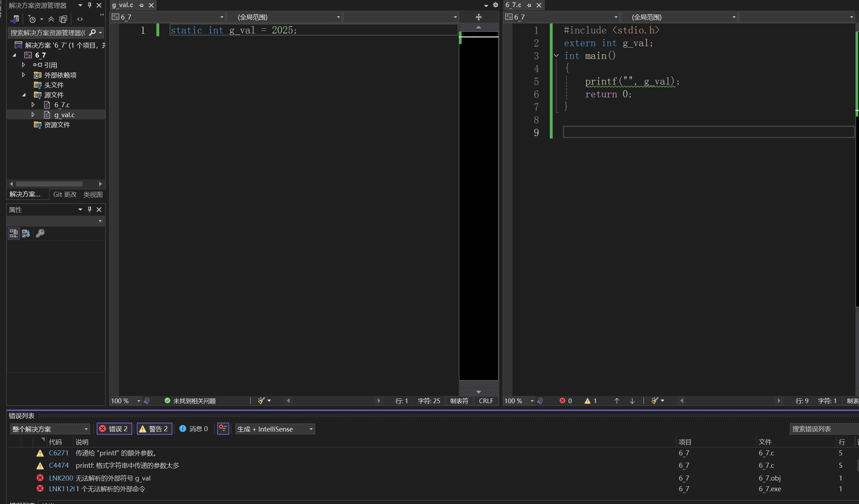859x504 pixels.
Task: Toggle the 警告 2 warnings filter
Action: (155, 429)
